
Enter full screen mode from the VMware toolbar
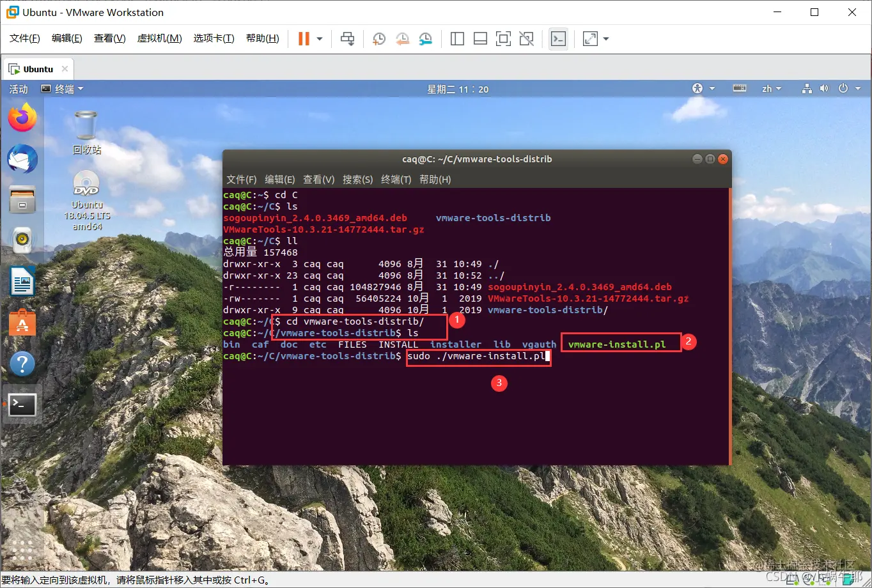[x=503, y=39]
